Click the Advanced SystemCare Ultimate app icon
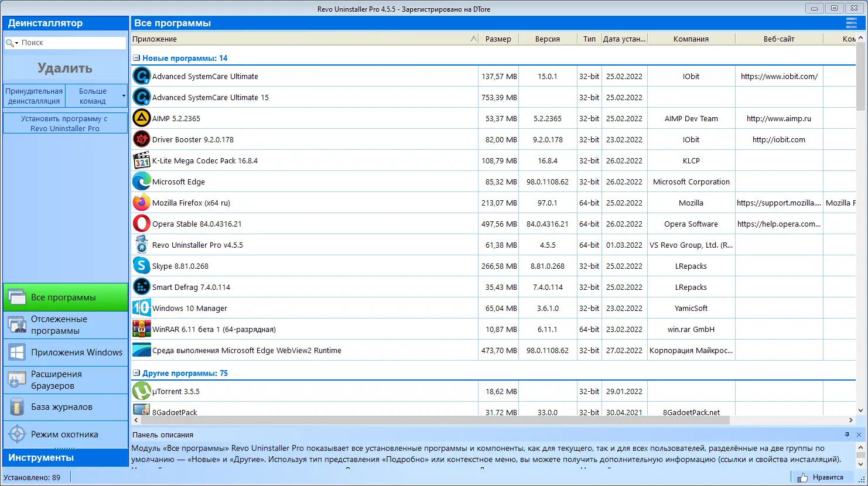This screenshot has width=868, height=486. tap(141, 76)
